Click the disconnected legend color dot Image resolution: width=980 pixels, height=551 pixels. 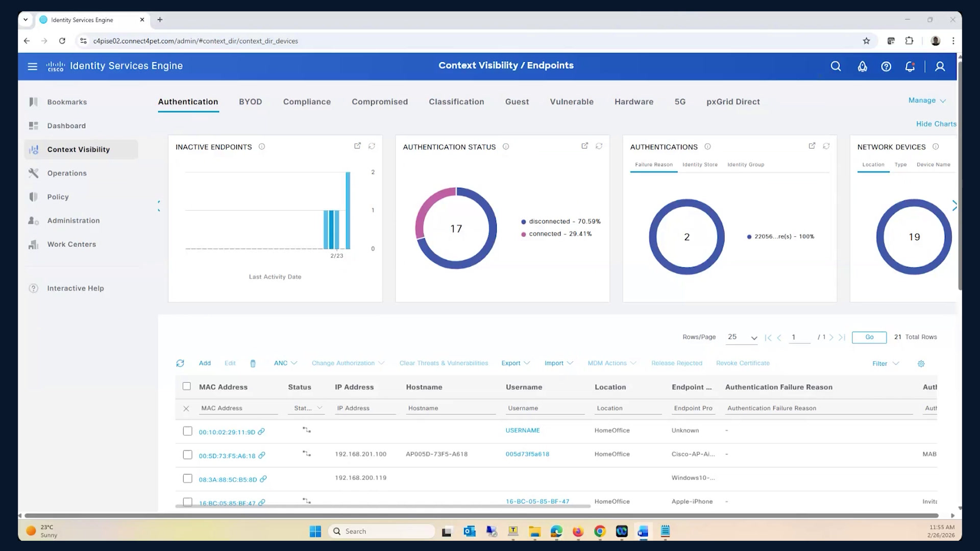click(x=523, y=222)
